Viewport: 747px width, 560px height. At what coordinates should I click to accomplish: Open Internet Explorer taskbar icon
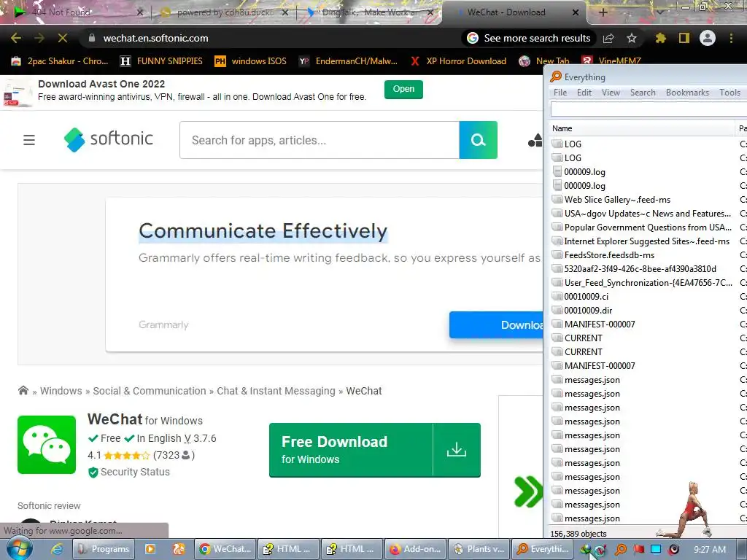[x=57, y=549]
